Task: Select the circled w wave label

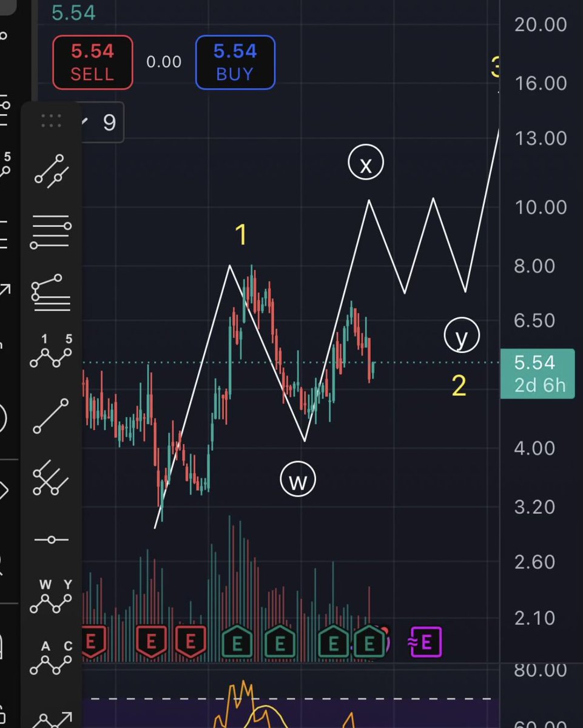Action: coord(298,480)
